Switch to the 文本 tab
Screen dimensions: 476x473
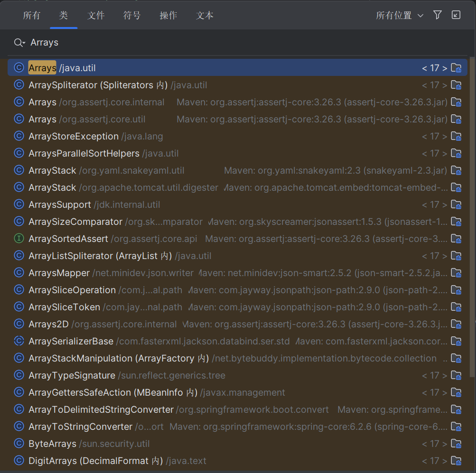pos(205,15)
